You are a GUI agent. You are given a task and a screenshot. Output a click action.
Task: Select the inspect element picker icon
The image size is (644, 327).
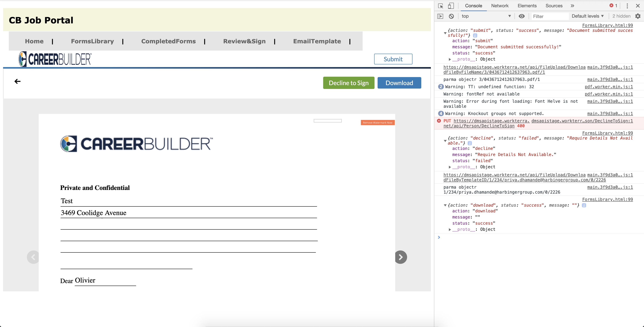(440, 6)
